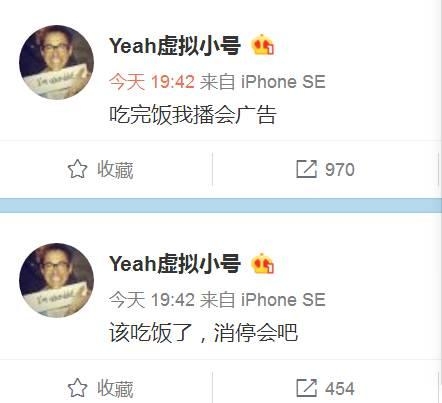Click the post text 吃完饭我播会广告
This screenshot has width=442, height=403.
tap(193, 115)
